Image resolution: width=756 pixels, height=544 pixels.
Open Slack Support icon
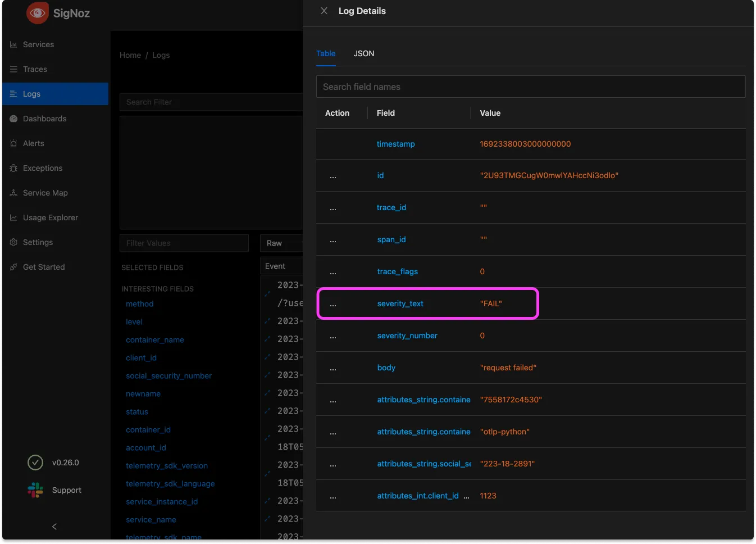34,489
